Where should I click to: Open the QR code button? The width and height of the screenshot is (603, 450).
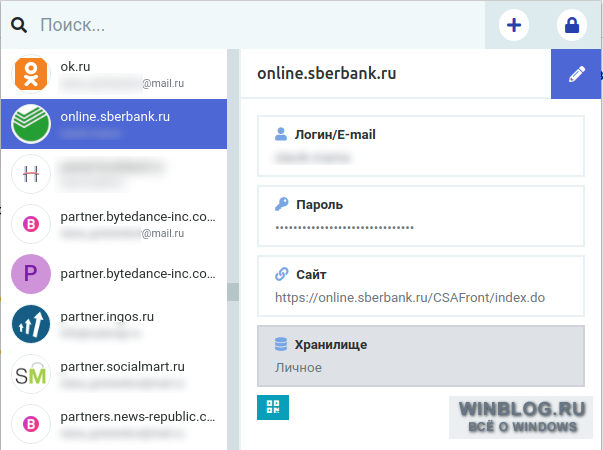click(273, 407)
